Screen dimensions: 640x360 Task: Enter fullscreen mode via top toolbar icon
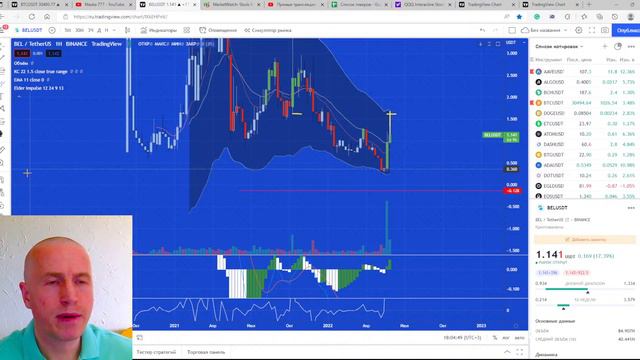(x=592, y=30)
